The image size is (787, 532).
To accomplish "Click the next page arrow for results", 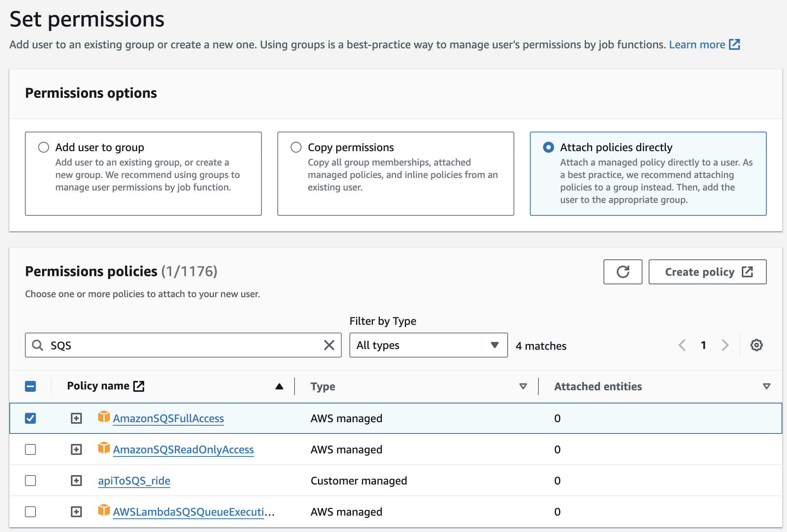I will pyautogui.click(x=725, y=345).
